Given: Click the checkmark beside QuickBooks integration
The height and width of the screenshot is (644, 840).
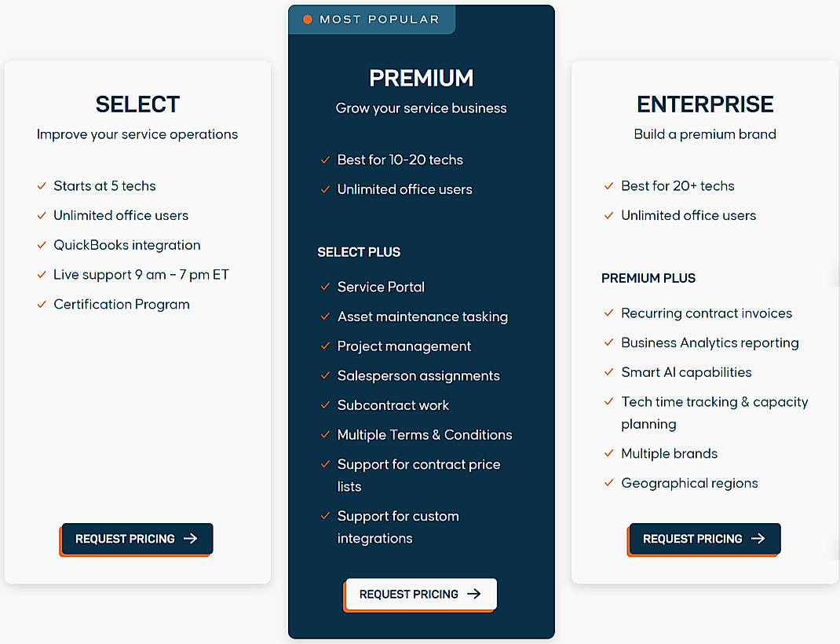Looking at the screenshot, I should (41, 245).
